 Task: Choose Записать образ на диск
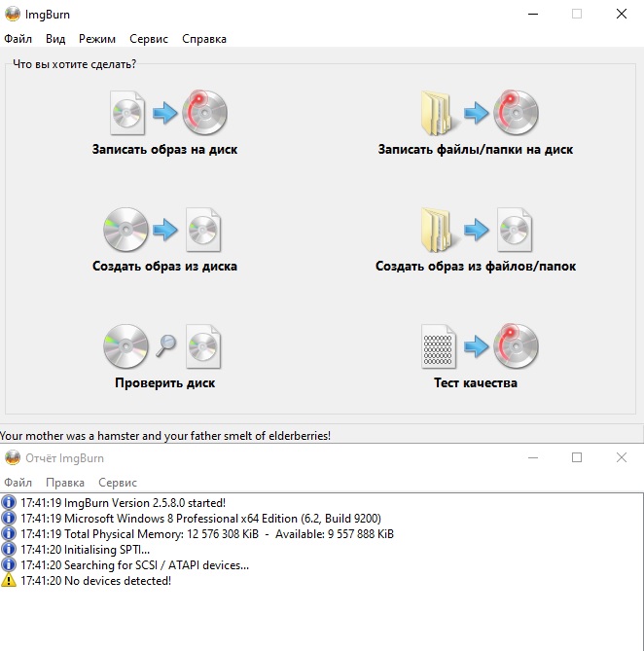[x=164, y=149]
